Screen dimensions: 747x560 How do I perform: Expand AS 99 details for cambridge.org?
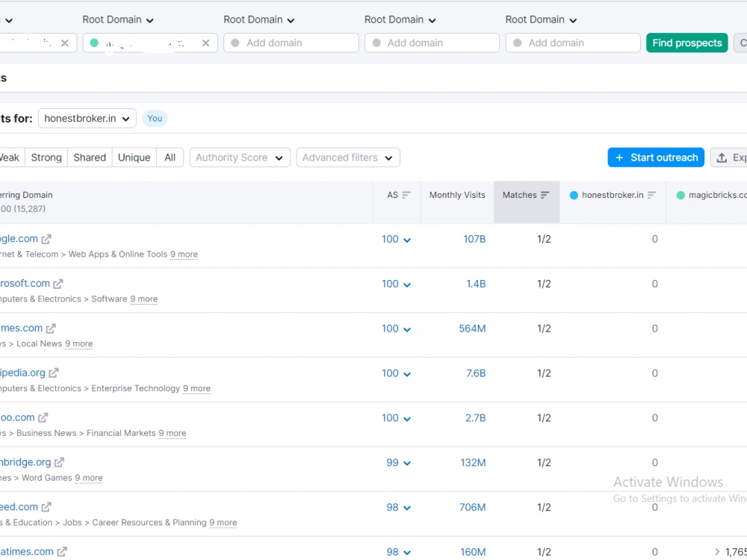click(399, 462)
